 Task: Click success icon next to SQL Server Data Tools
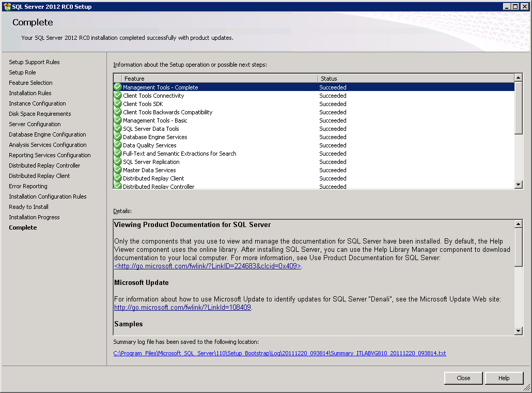118,129
